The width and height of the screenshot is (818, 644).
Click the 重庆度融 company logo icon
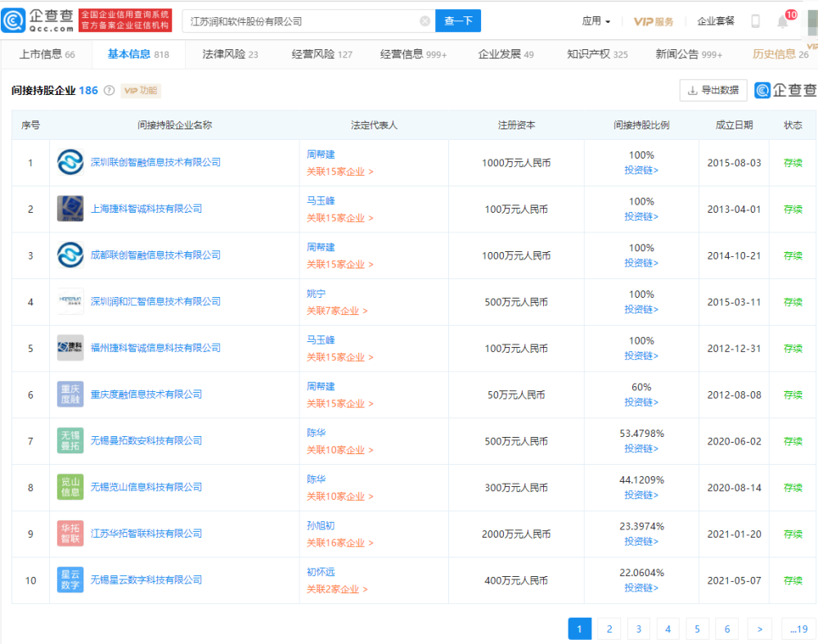point(70,394)
